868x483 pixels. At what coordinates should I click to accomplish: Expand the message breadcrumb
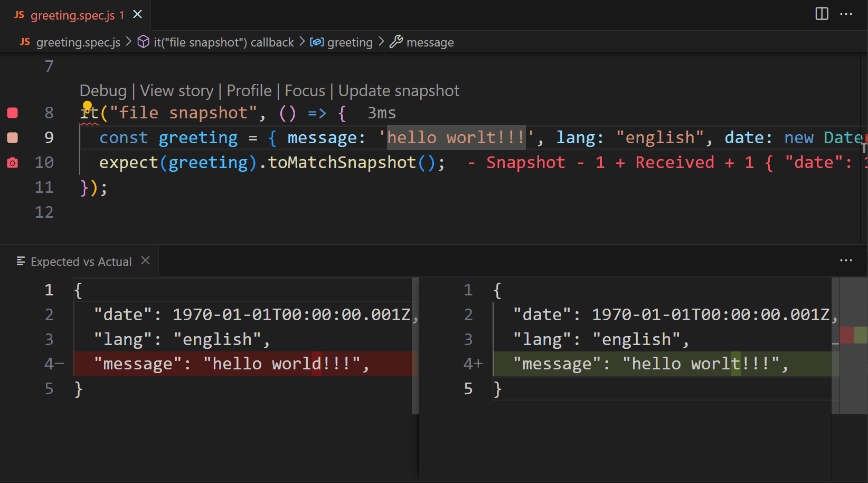click(431, 42)
